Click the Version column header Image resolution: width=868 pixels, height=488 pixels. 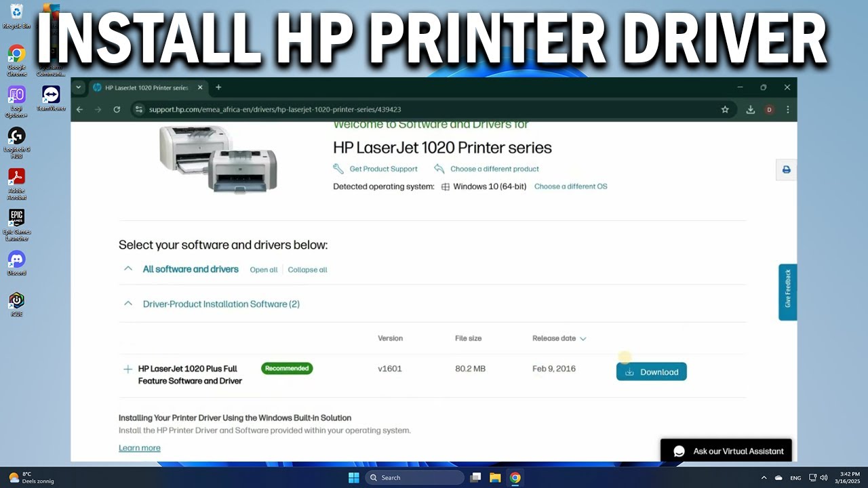[x=390, y=338]
